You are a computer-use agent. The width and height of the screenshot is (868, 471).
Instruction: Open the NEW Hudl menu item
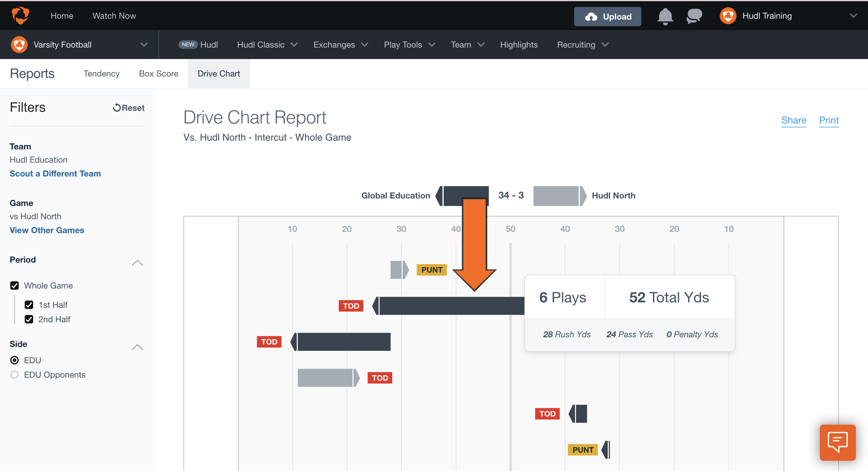(198, 45)
